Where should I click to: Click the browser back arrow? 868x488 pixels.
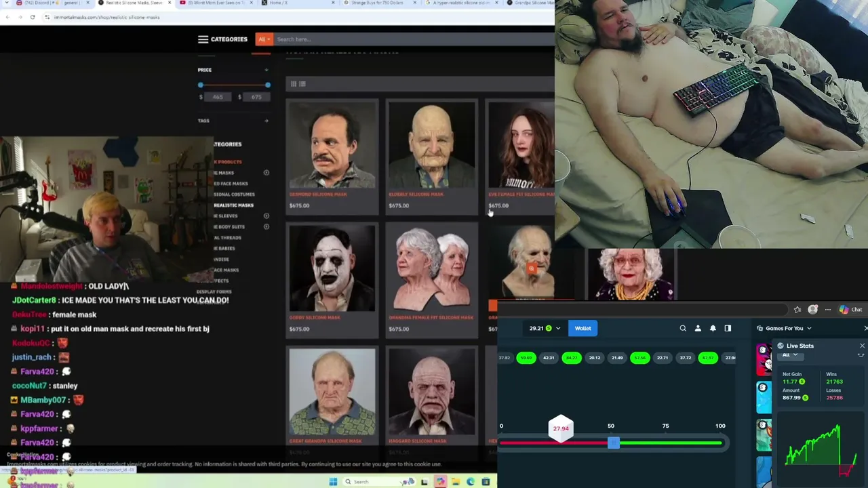7,17
